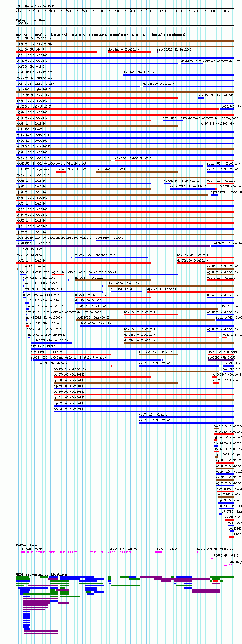
Task: Select the MIR3675|NR_037446 gene label
Action: point(224,555)
